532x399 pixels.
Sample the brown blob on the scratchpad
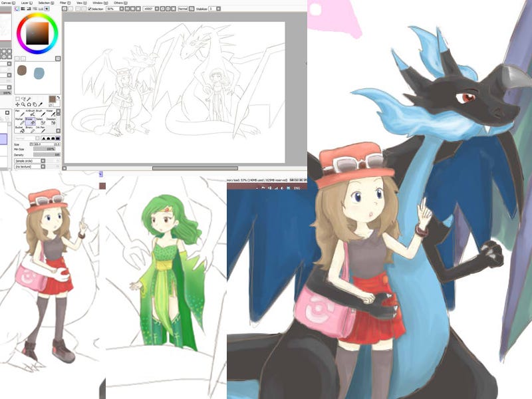[22, 70]
